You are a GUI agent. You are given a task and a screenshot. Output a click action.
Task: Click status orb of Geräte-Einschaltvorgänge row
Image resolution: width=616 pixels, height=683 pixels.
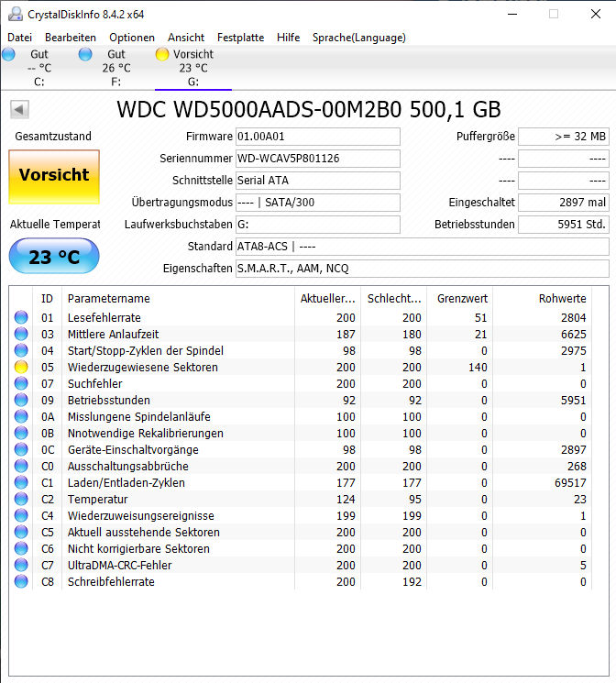pos(21,450)
